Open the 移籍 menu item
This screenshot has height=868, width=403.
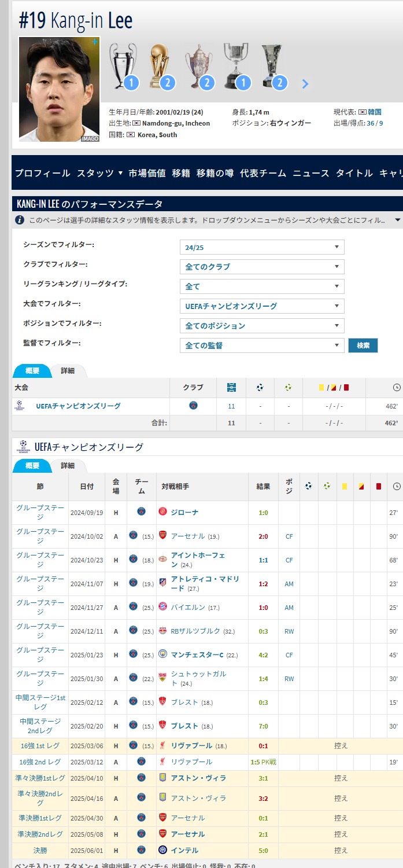click(181, 173)
